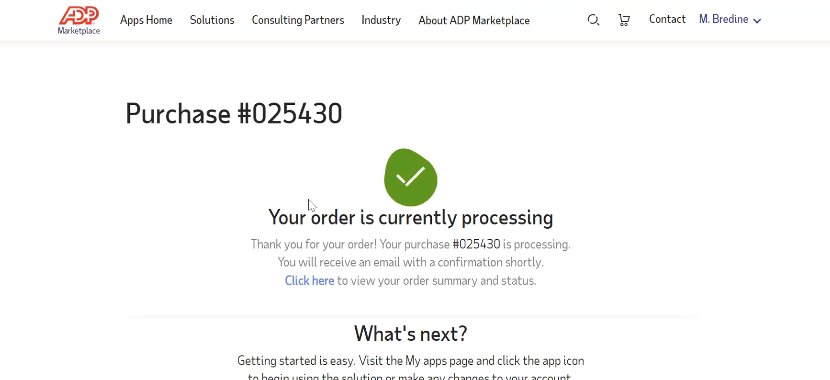Open the Industry navigation item
This screenshot has height=380, width=830.
click(381, 20)
